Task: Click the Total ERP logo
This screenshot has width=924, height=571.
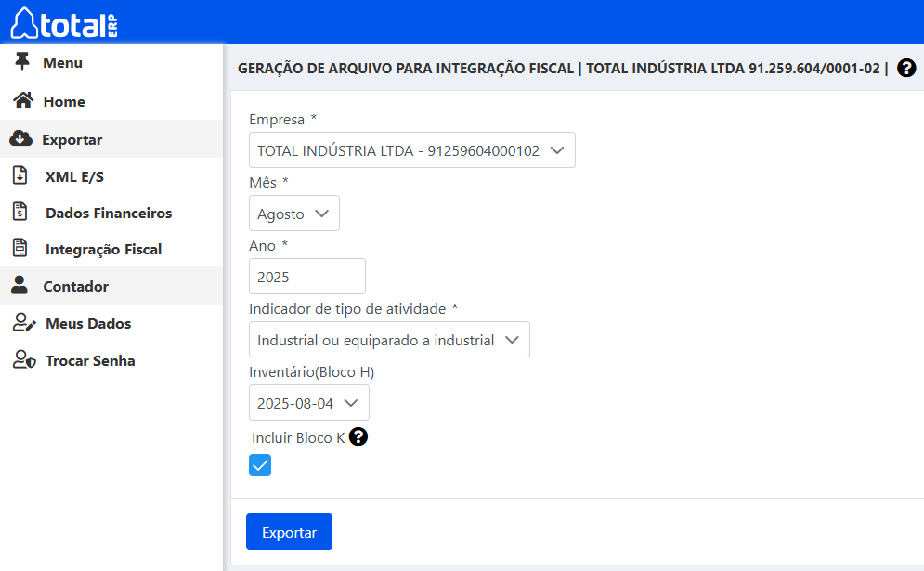Action: (x=63, y=22)
